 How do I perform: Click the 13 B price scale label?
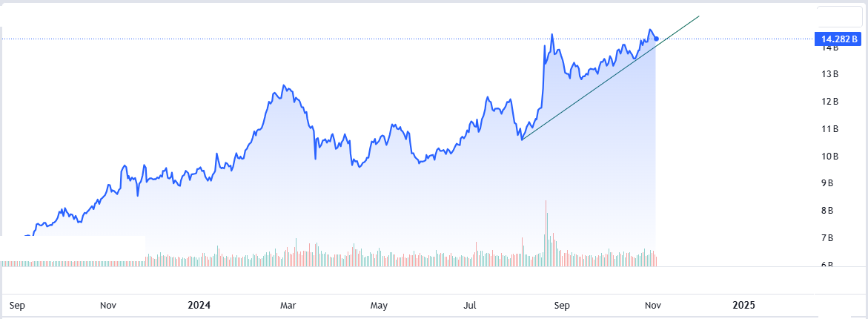pos(829,74)
